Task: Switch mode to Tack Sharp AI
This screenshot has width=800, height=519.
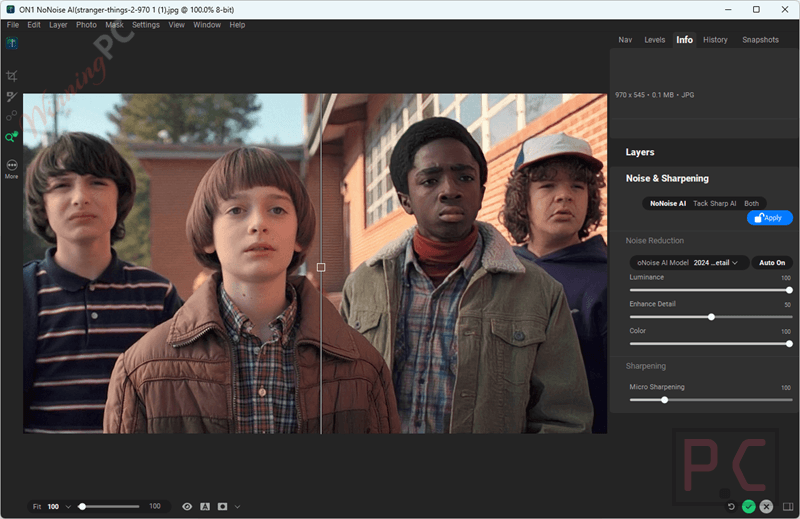Action: coord(714,203)
